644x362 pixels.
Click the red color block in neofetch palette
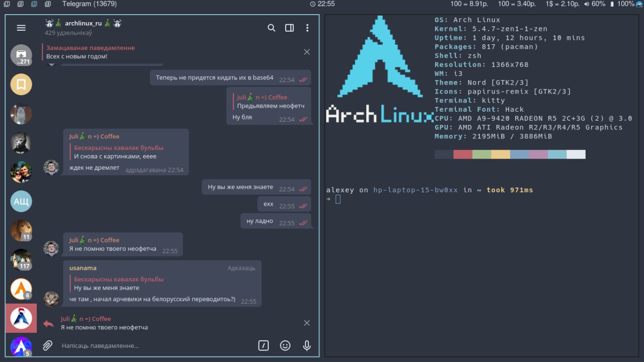463,154
